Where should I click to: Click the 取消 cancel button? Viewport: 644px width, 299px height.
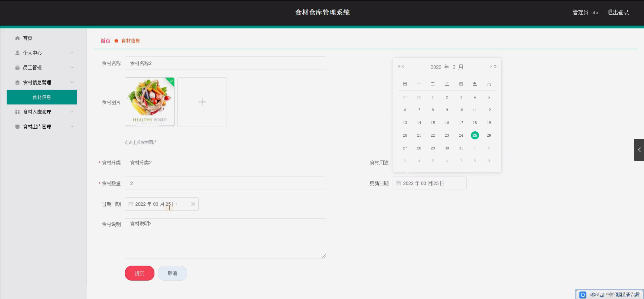[x=172, y=273]
